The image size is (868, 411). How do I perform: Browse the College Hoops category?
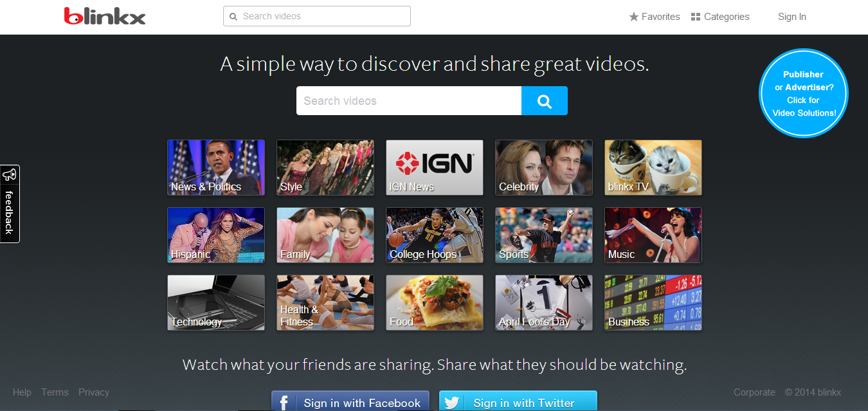(x=434, y=235)
